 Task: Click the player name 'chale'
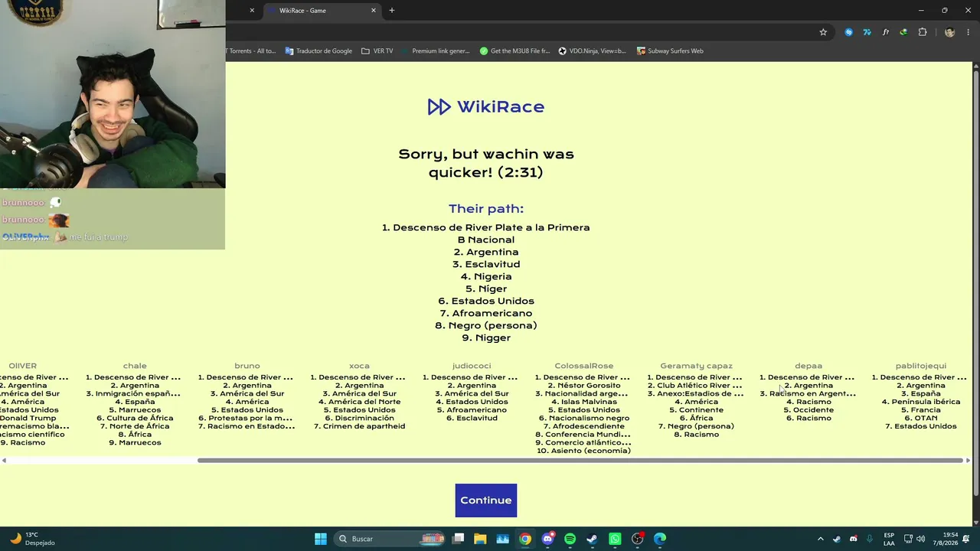click(135, 366)
